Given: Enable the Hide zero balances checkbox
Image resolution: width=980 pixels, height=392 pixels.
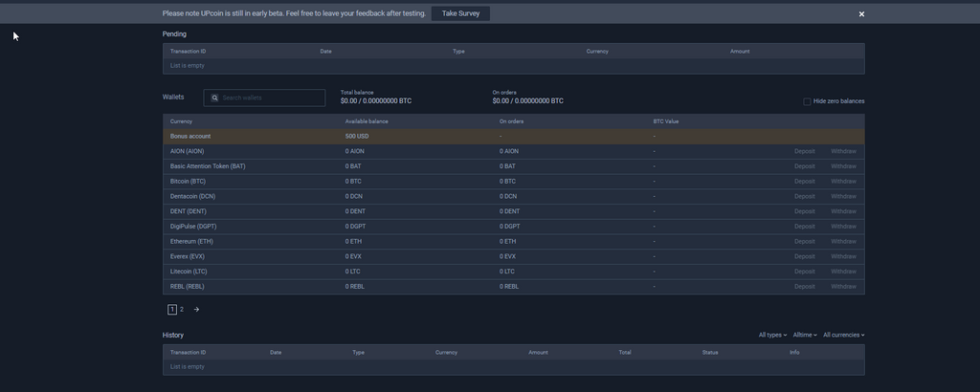Looking at the screenshot, I should pos(808,101).
